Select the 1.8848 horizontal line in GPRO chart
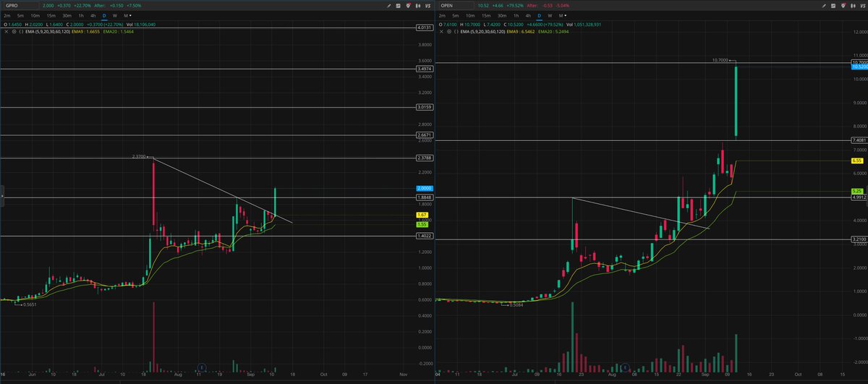The width and height of the screenshot is (868, 384). click(208, 197)
